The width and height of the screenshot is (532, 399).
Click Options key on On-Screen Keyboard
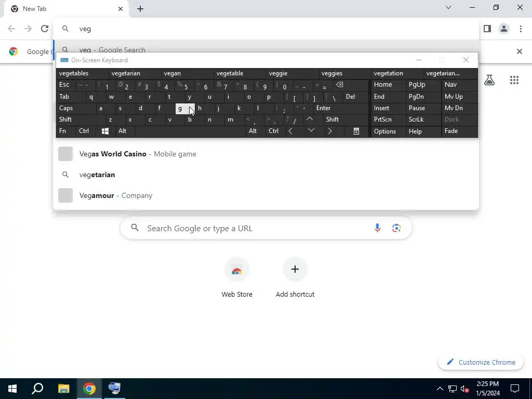[389, 131]
